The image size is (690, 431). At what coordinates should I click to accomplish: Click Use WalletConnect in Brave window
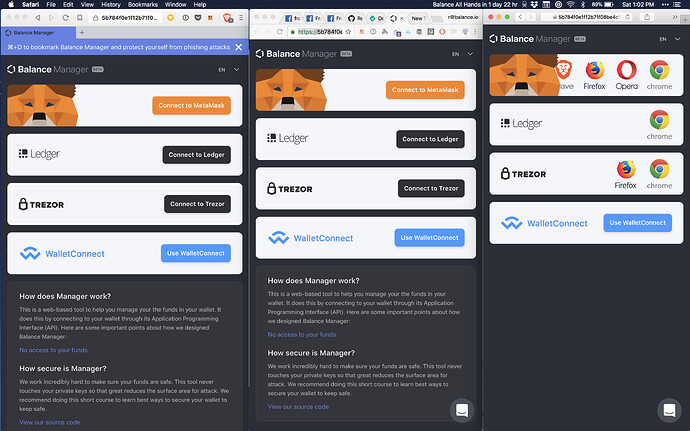pyautogui.click(x=196, y=253)
